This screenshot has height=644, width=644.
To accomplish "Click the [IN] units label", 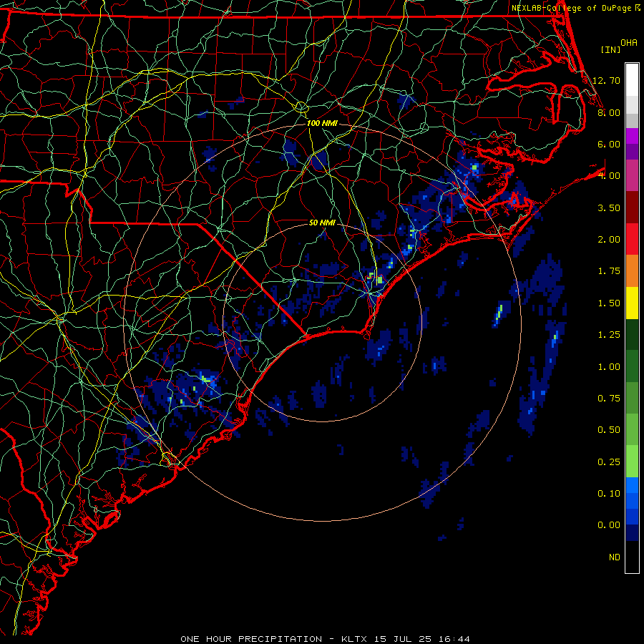I will (610, 49).
